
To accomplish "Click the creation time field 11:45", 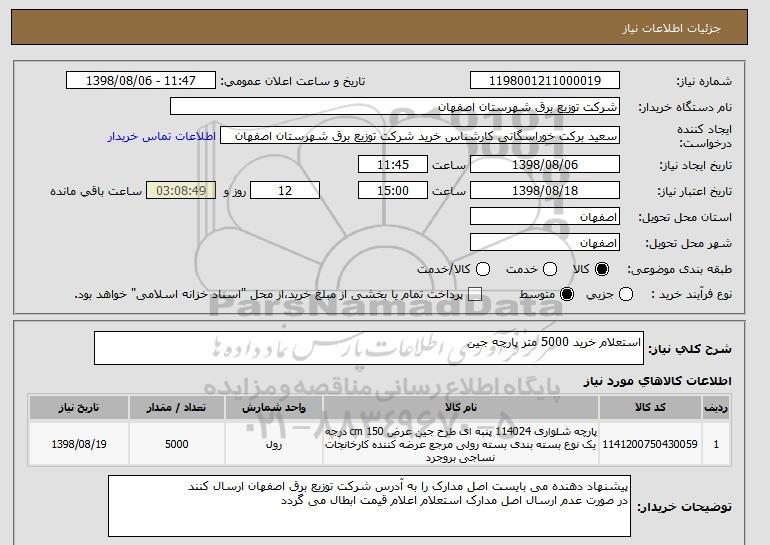I will [x=393, y=164].
